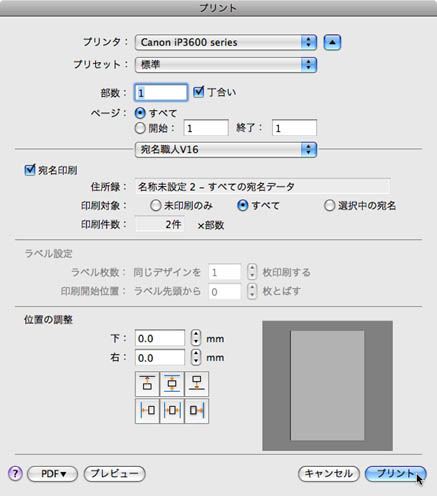Open help with the question mark icon
The image size is (437, 496).
(15, 473)
